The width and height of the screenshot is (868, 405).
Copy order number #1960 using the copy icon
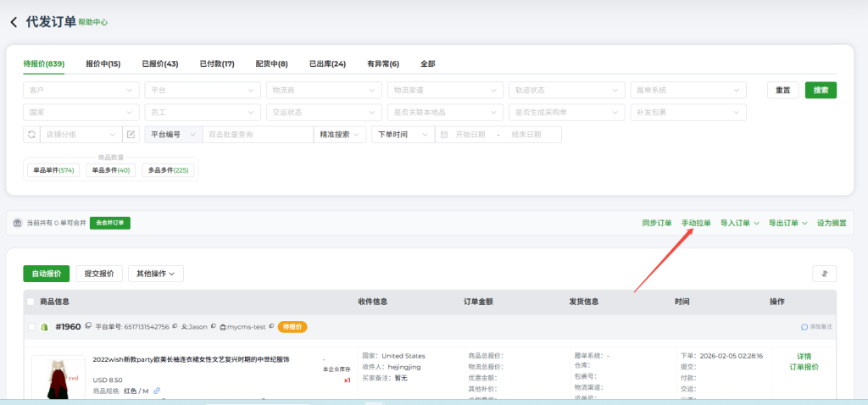point(89,326)
